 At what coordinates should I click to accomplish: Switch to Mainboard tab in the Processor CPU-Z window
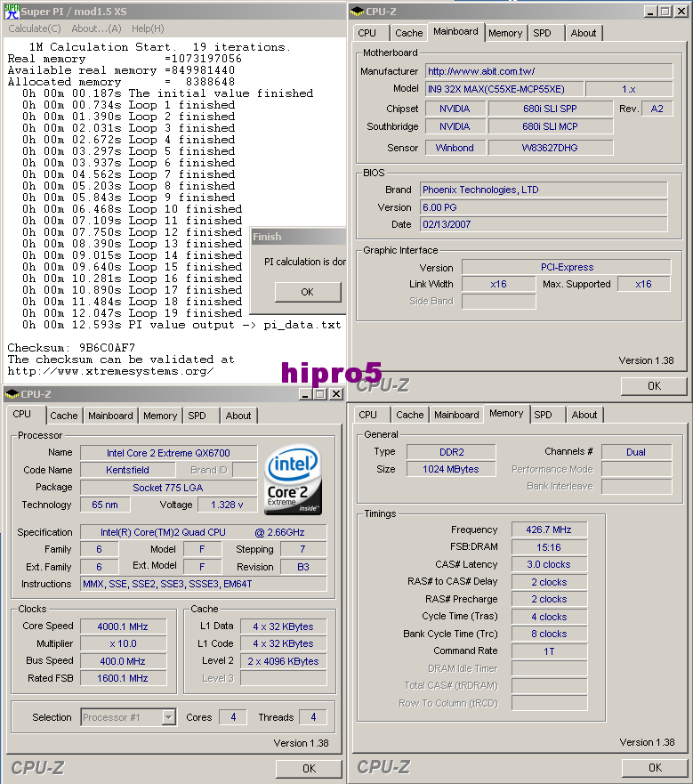110,416
